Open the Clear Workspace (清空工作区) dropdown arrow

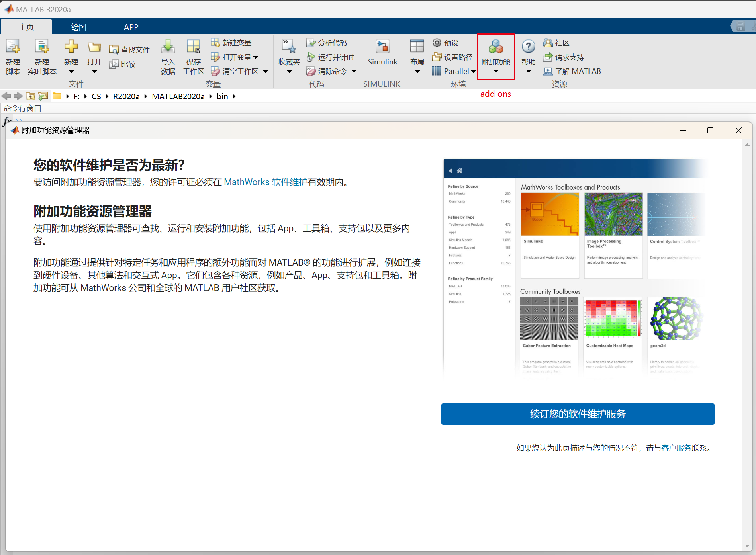(x=266, y=72)
